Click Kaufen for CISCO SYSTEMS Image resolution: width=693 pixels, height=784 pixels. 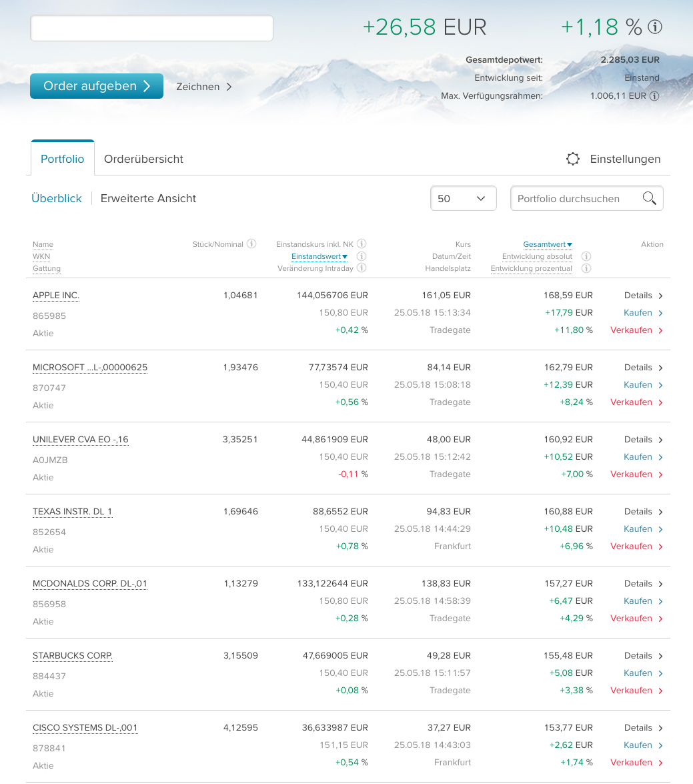(638, 745)
